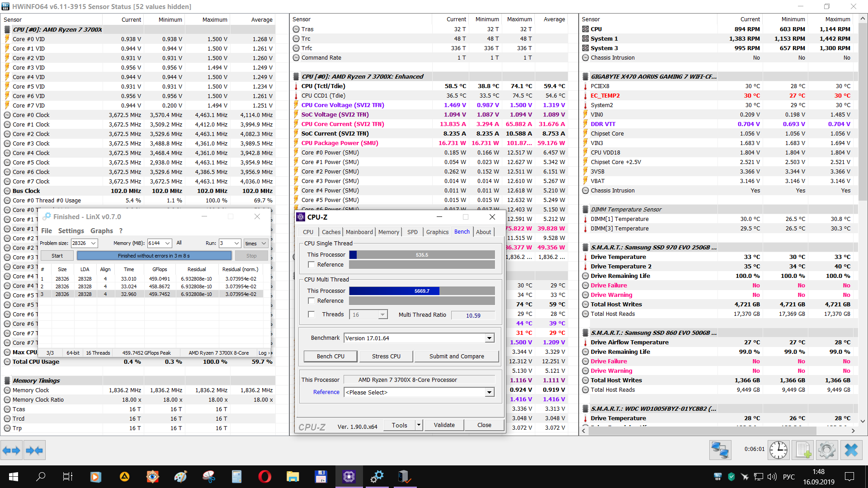Click the expand columns arrows icon

coord(11,450)
